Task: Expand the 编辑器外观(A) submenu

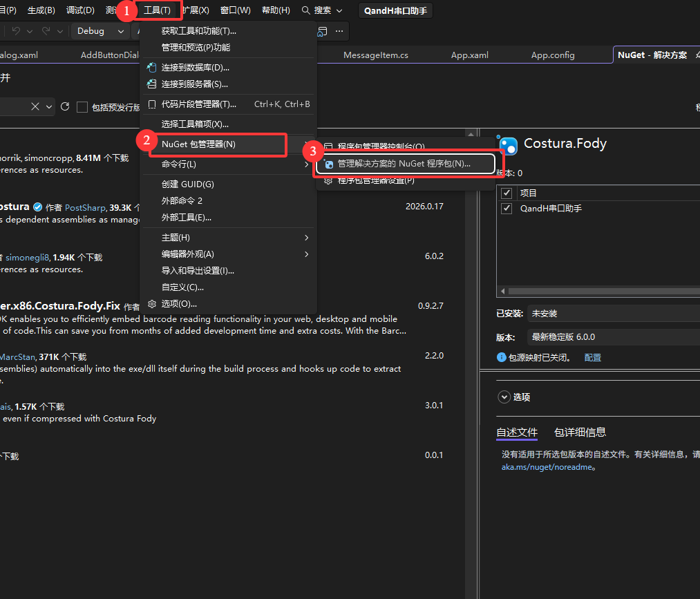Action: [306, 254]
